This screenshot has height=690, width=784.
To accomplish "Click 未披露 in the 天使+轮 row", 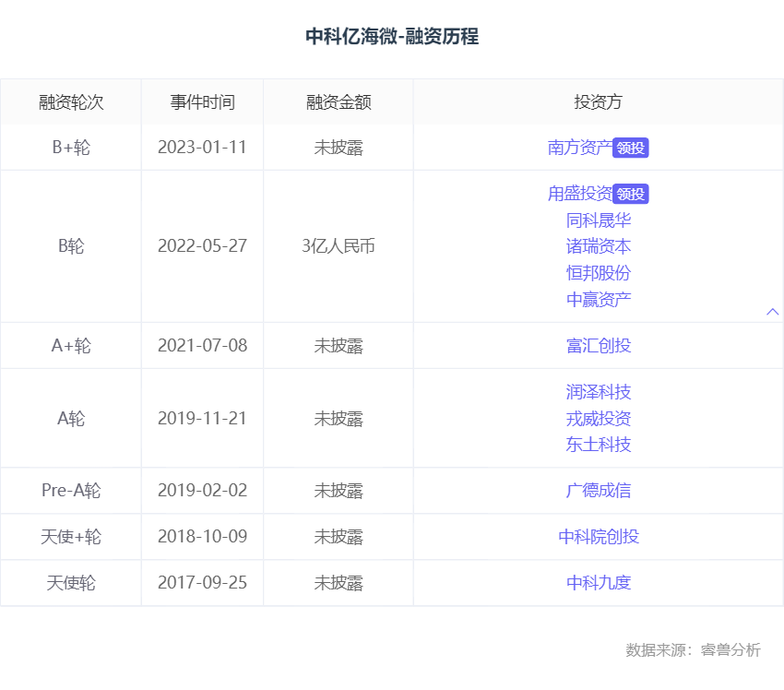I will [339, 537].
